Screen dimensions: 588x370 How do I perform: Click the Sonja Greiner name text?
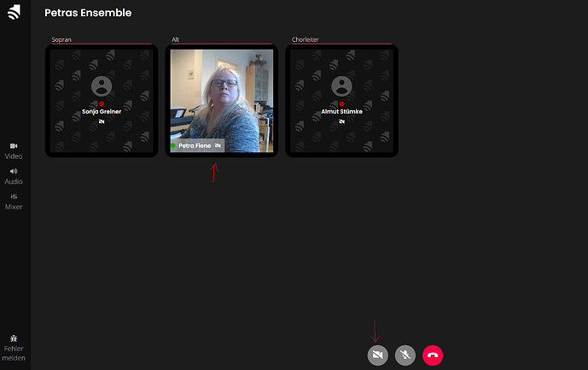point(102,112)
